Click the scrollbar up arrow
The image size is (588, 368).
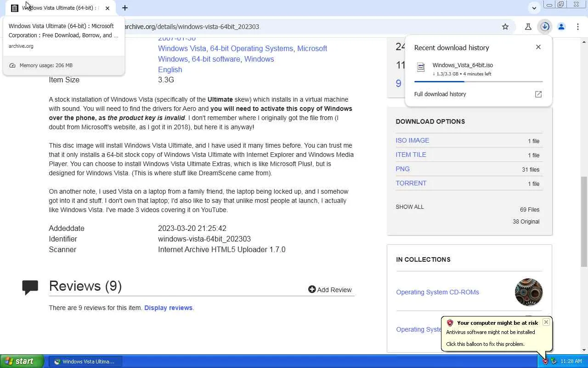(x=584, y=41)
